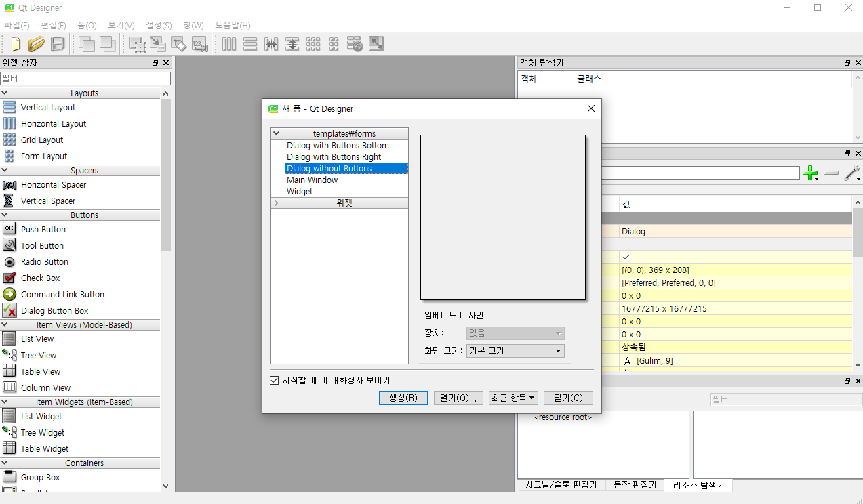Click Lay Out in Form Layout icon
This screenshot has height=504, width=863.
tap(334, 44)
